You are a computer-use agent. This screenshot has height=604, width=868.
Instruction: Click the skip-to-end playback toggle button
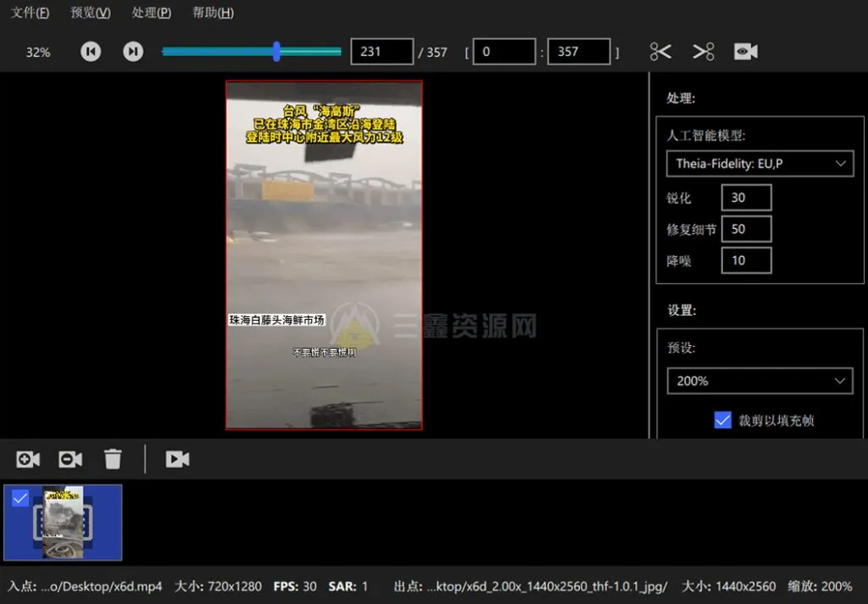point(133,51)
